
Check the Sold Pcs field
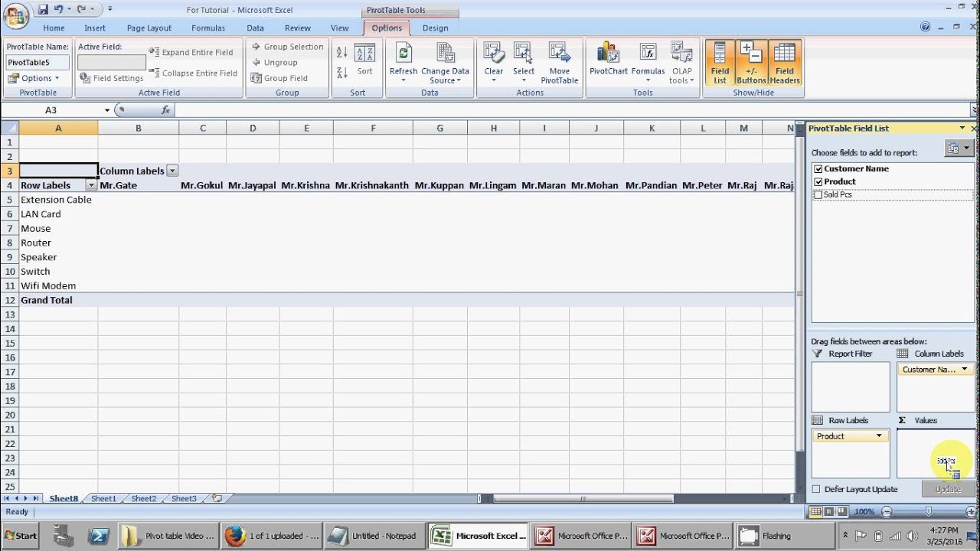pyautogui.click(x=818, y=195)
